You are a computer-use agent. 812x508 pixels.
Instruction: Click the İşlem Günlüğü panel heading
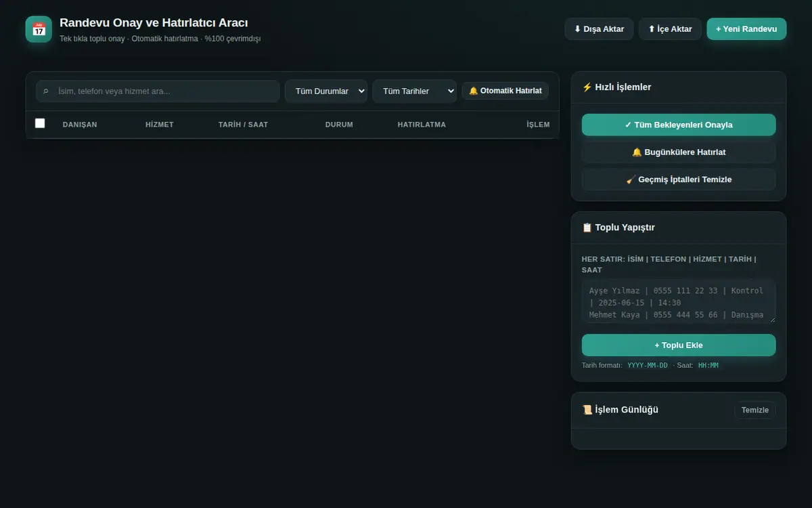pos(620,410)
